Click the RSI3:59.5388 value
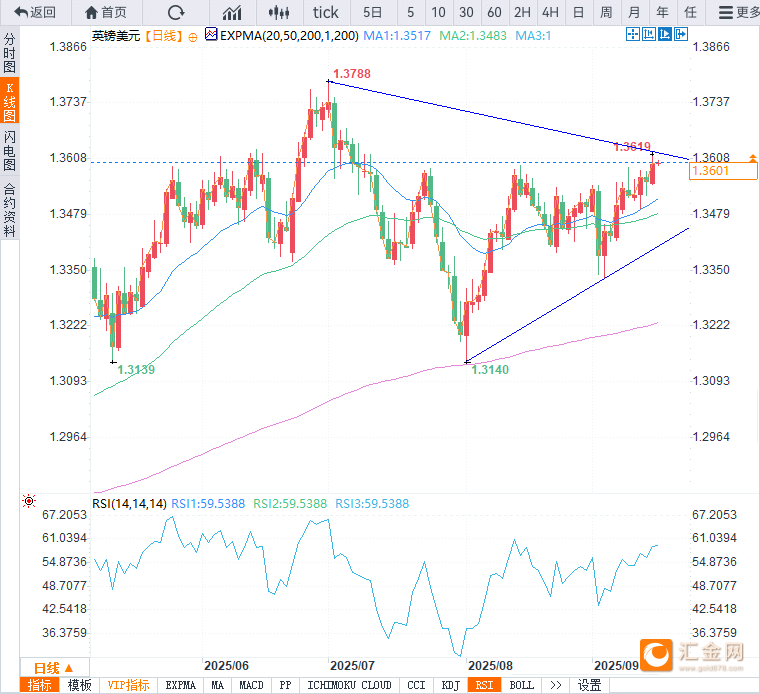This screenshot has width=760, height=694. click(372, 504)
